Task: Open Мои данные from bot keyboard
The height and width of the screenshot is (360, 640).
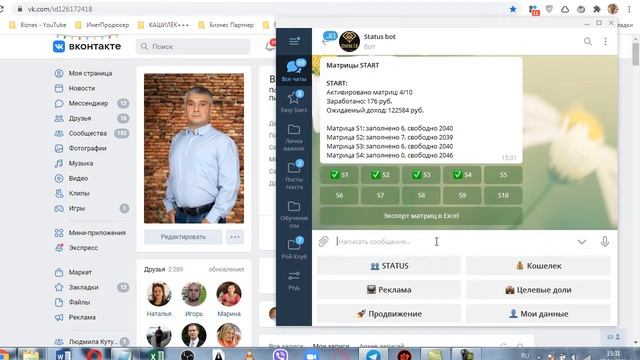Action: [x=538, y=314]
